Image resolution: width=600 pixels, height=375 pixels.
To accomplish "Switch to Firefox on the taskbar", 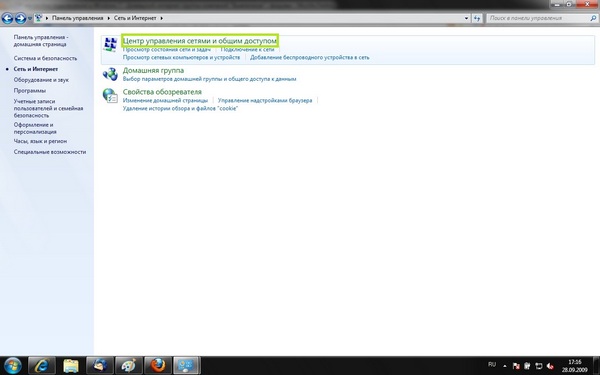I will click(x=158, y=366).
